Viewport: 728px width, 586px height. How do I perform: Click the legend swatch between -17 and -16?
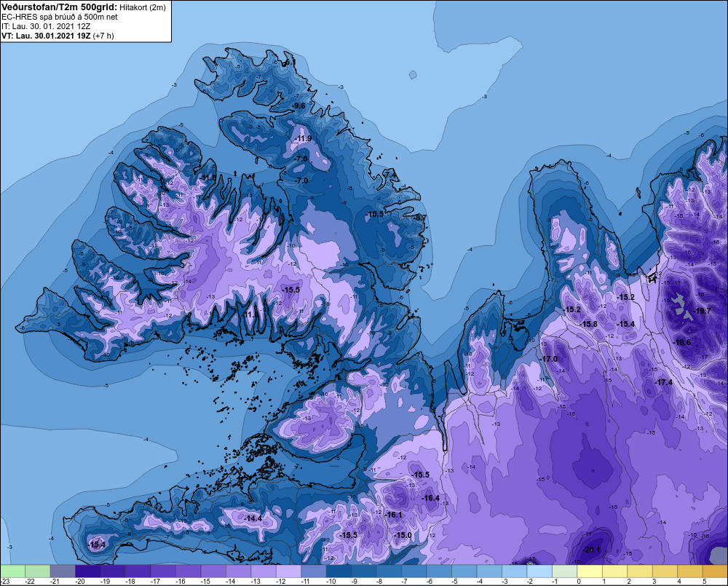[163, 571]
